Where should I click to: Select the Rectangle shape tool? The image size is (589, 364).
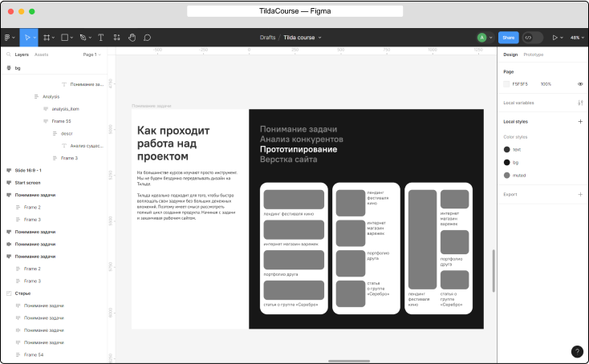(x=64, y=38)
